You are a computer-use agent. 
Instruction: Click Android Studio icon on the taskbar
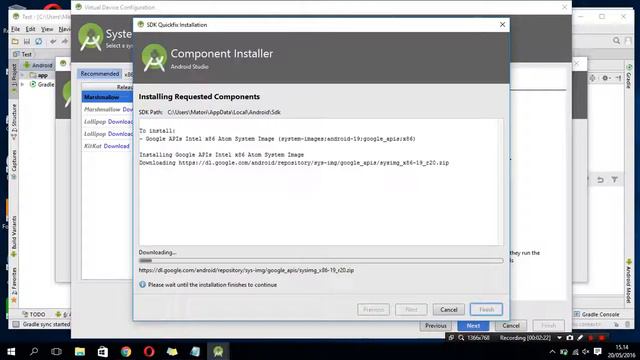[x=218, y=351]
